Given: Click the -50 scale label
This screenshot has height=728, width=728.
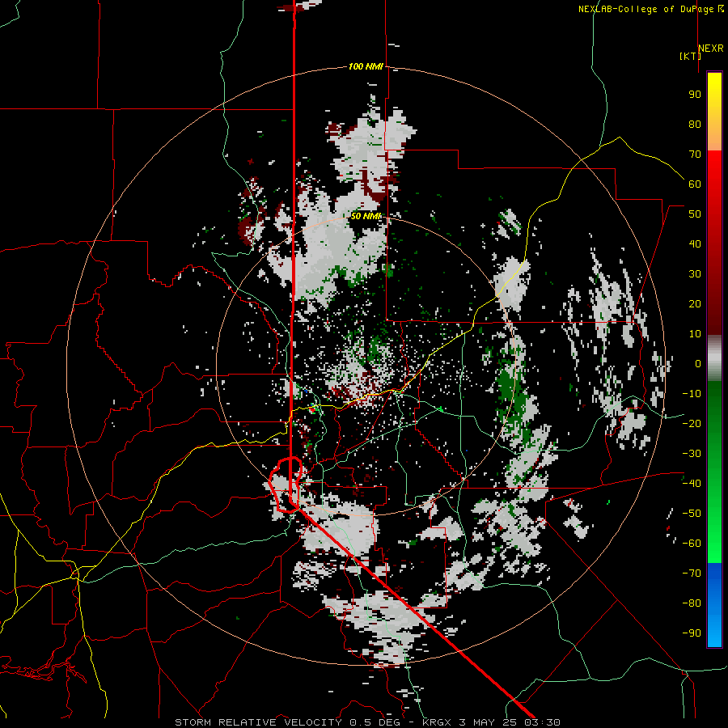Looking at the screenshot, I should 692,514.
